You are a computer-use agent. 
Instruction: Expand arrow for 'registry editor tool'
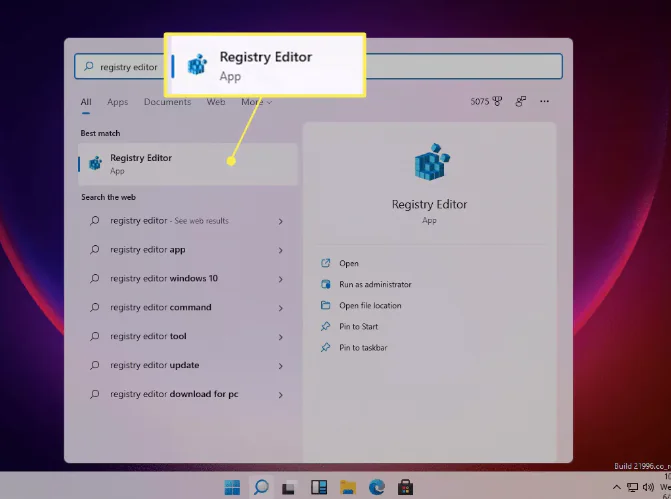[x=281, y=337]
